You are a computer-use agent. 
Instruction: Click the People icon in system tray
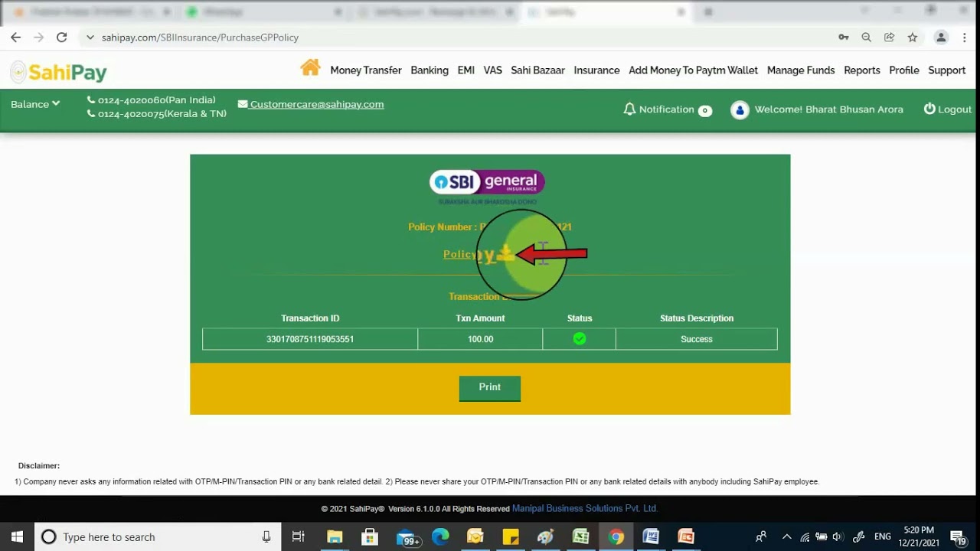point(761,536)
